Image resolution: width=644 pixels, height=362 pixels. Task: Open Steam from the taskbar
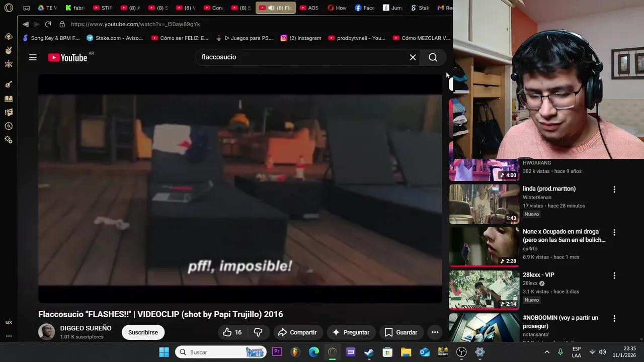pos(369,352)
